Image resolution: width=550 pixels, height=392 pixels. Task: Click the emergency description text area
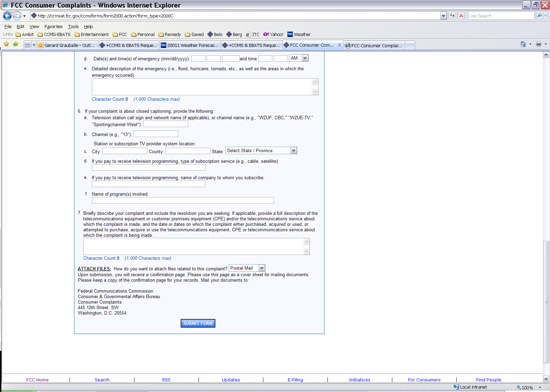(202, 87)
